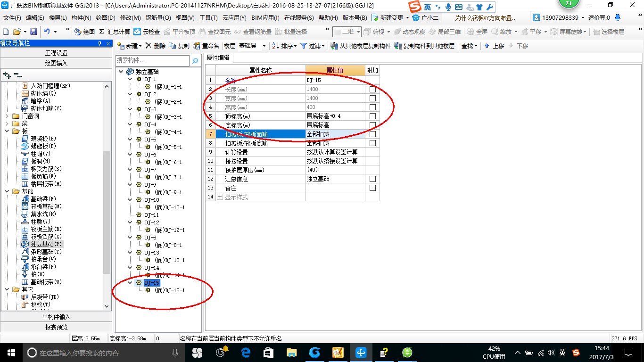Viewport: 644px width, 362px height.
Task: Click 从其他楼层复制构件
Action: [x=361, y=46]
